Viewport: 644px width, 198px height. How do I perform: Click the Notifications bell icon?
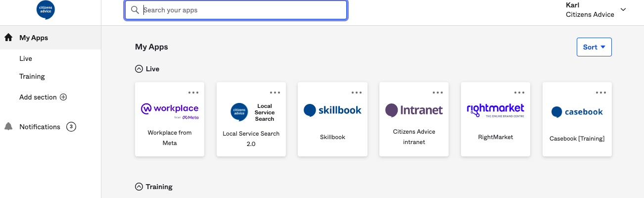[8, 127]
